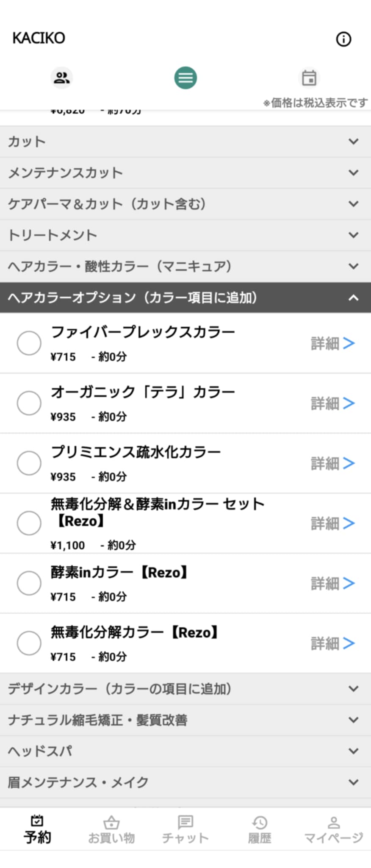Expand the ヘッドスパ category
The image size is (371, 868).
pos(185,751)
